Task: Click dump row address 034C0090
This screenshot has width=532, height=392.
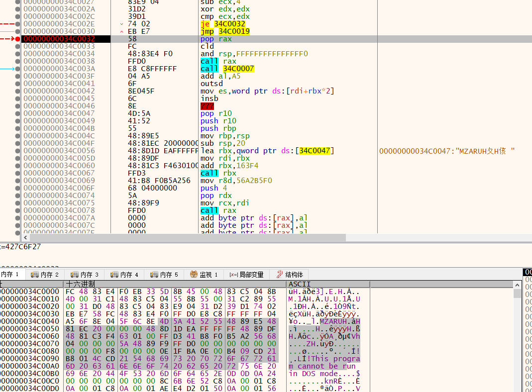Action: coord(30,359)
